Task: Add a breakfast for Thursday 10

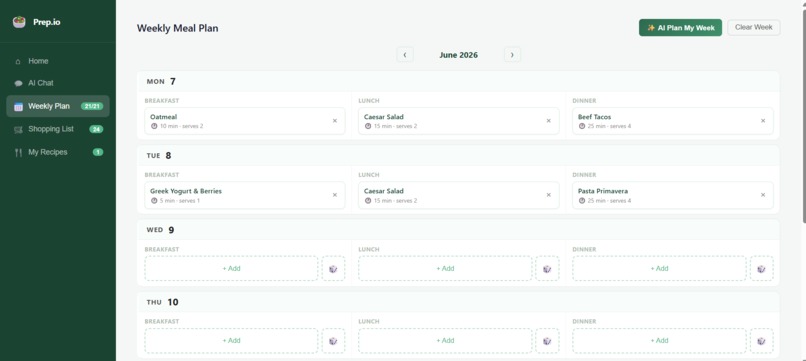Action: [231, 340]
